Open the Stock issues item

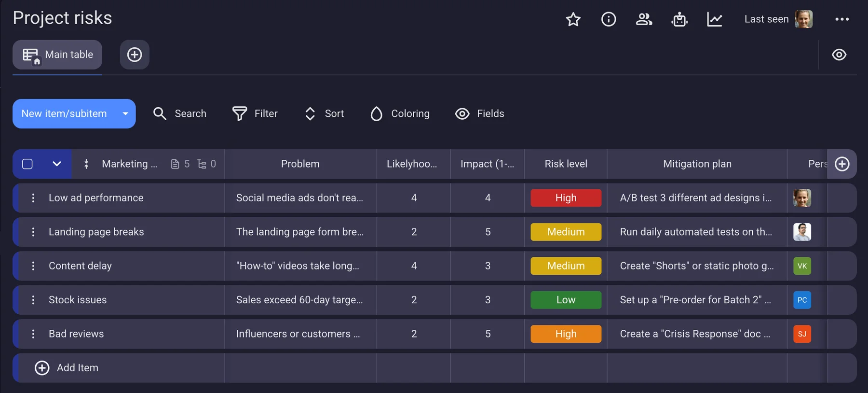(78, 300)
